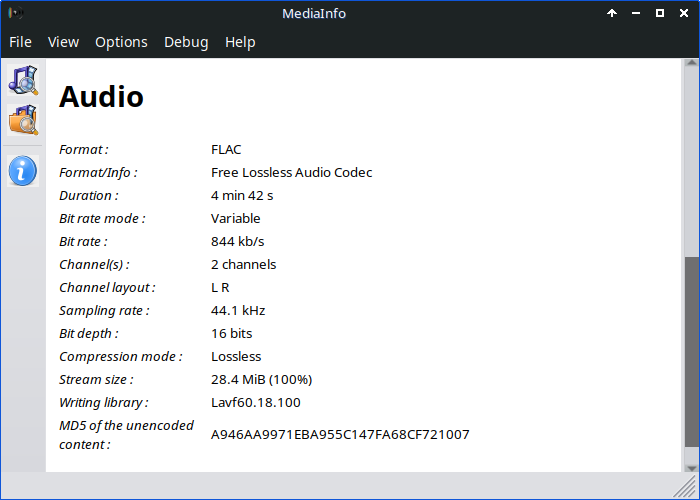Click the 'Bit depth :' label

tap(89, 333)
